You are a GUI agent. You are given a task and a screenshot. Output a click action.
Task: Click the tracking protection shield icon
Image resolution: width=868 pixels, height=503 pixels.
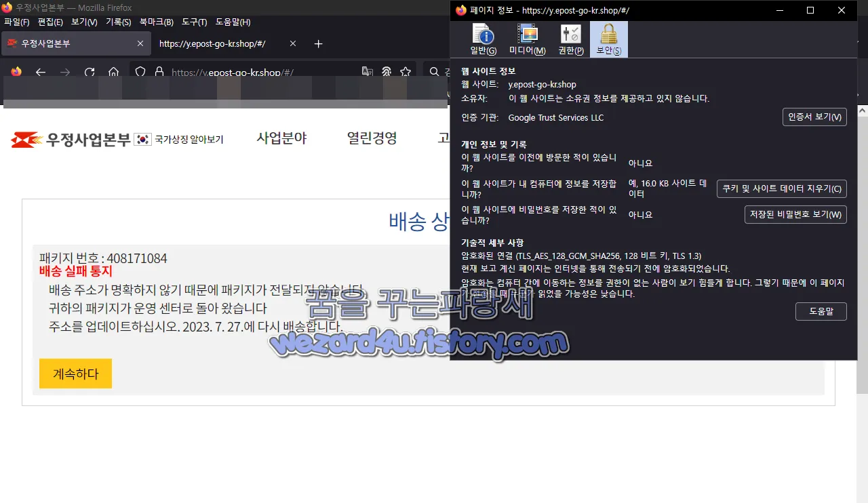tap(140, 72)
